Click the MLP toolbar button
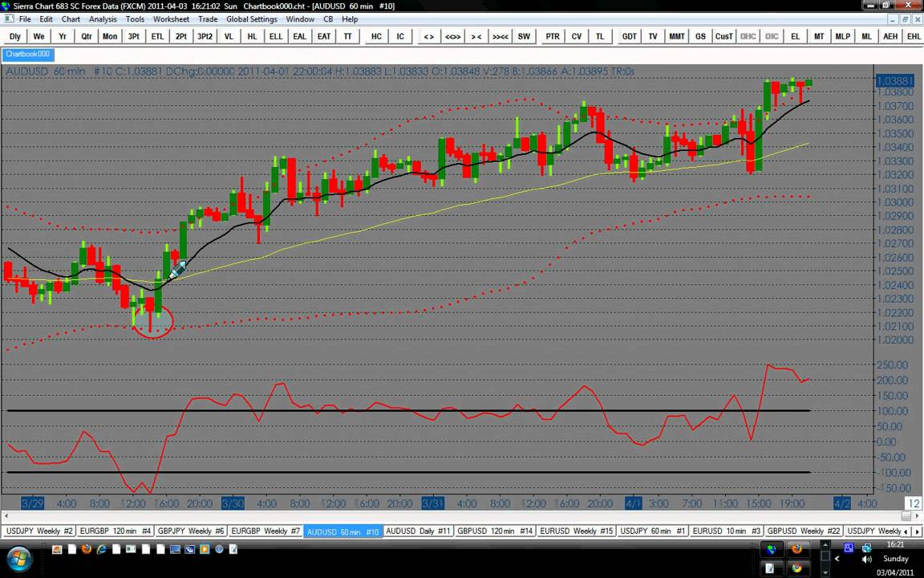924x578 pixels. 843,37
